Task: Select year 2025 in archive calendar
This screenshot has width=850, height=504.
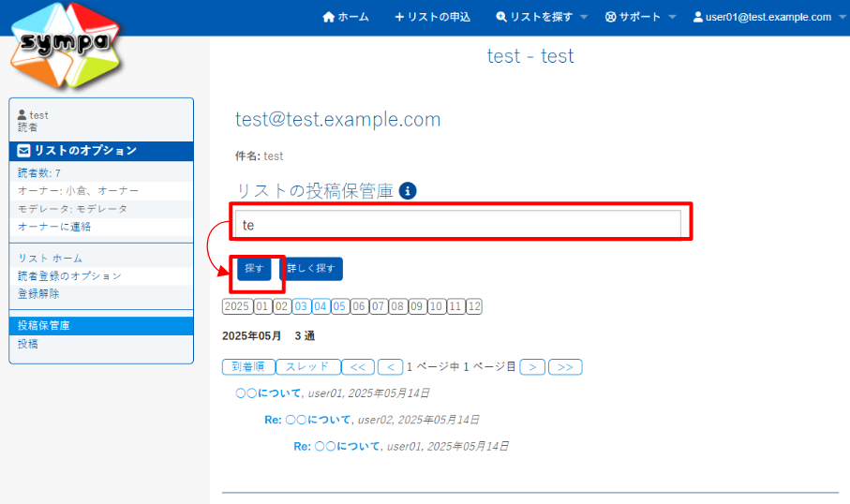Action: (x=237, y=306)
